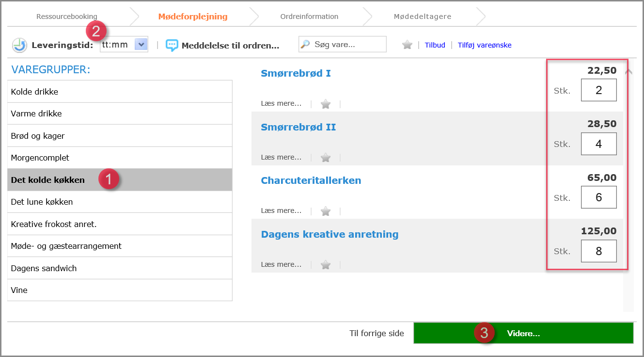Click Læs mere... under Smørrebrød II
644x357 pixels.
click(x=281, y=157)
